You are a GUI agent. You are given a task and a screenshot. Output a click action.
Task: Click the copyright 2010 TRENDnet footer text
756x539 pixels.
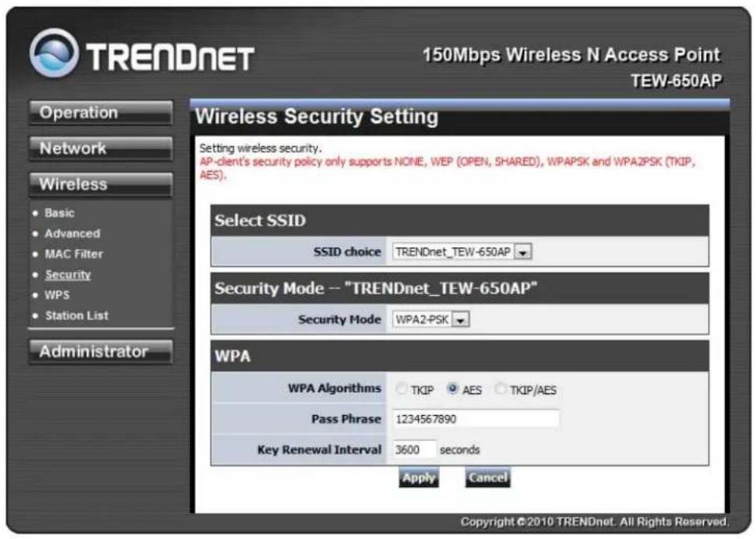594,522
